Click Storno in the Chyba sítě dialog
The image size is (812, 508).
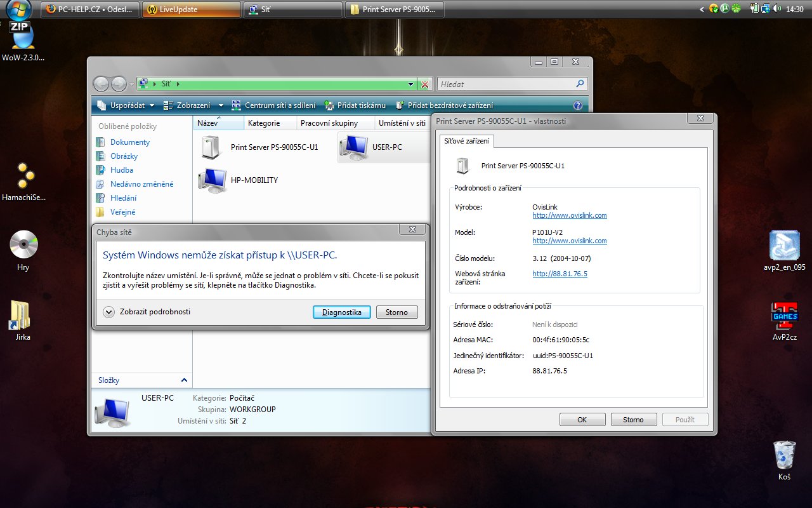[x=397, y=312]
